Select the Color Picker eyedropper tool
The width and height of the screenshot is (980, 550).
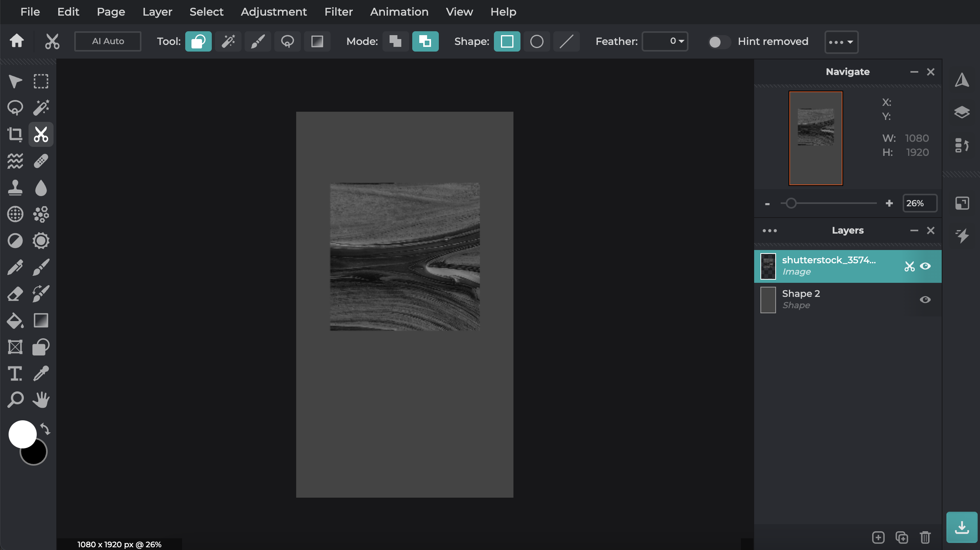(x=41, y=373)
